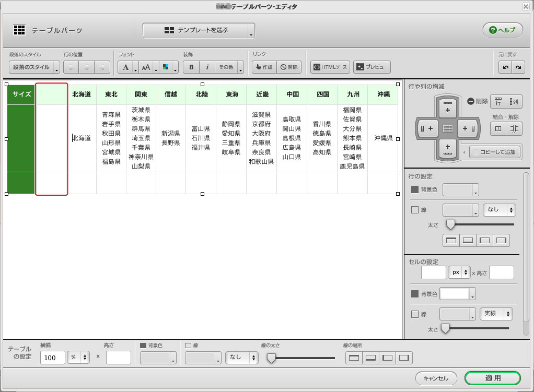Align paragraph right in row position group
This screenshot has width=534, height=392.
coord(102,67)
